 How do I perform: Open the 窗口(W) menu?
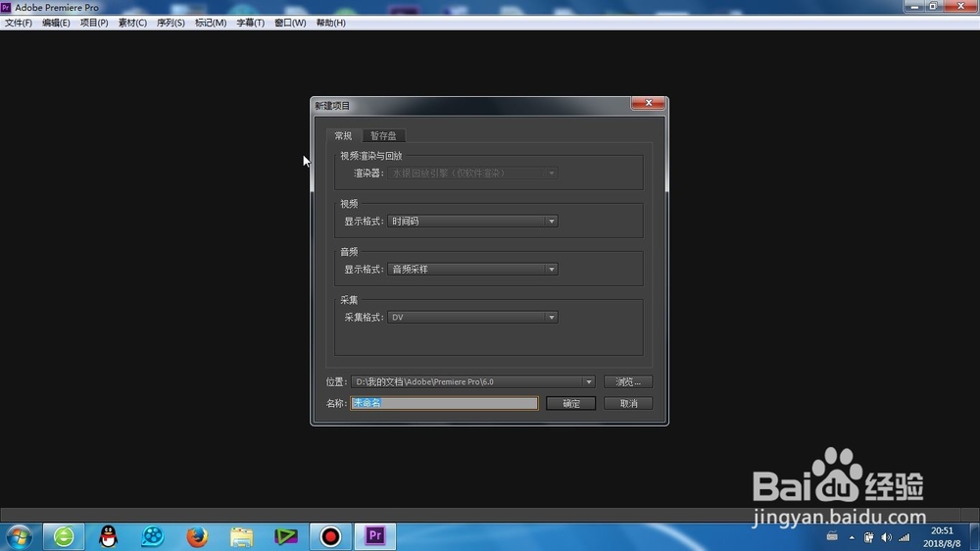(290, 23)
